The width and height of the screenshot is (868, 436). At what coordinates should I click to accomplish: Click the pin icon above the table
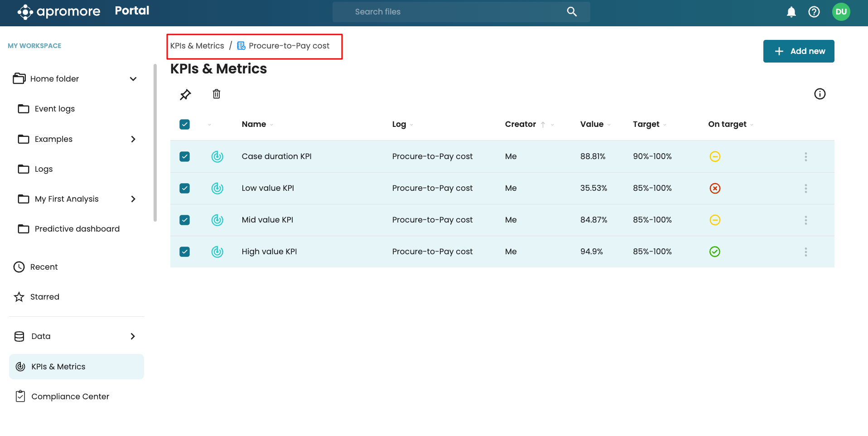tap(185, 94)
